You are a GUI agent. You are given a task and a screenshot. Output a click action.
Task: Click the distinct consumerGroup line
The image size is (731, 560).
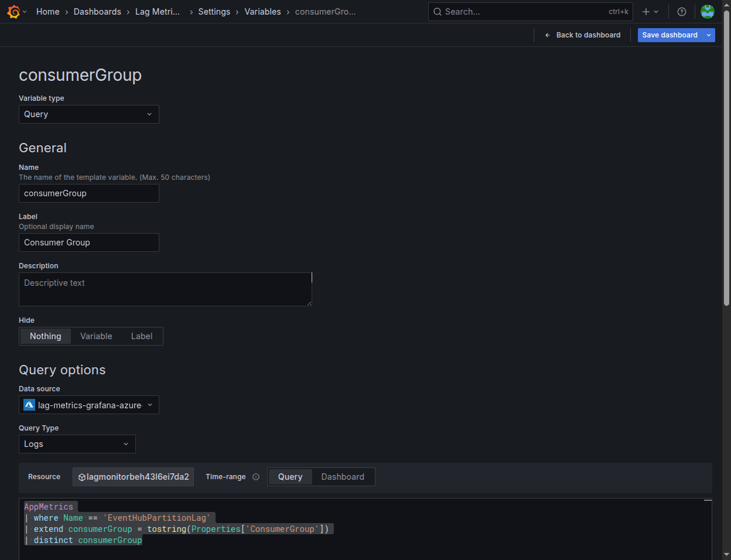[x=83, y=540]
